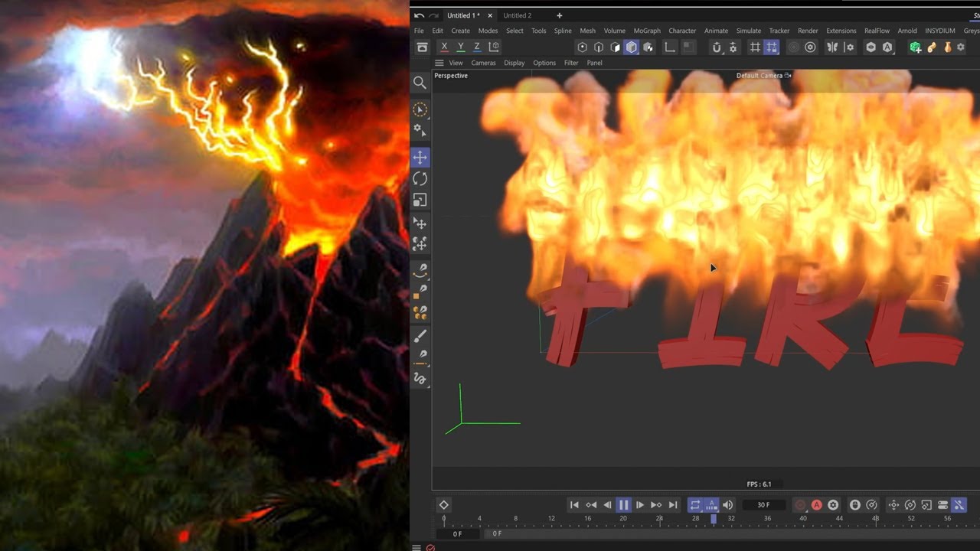Select the Rotate tool
This screenshot has height=551, width=980.
(x=420, y=179)
